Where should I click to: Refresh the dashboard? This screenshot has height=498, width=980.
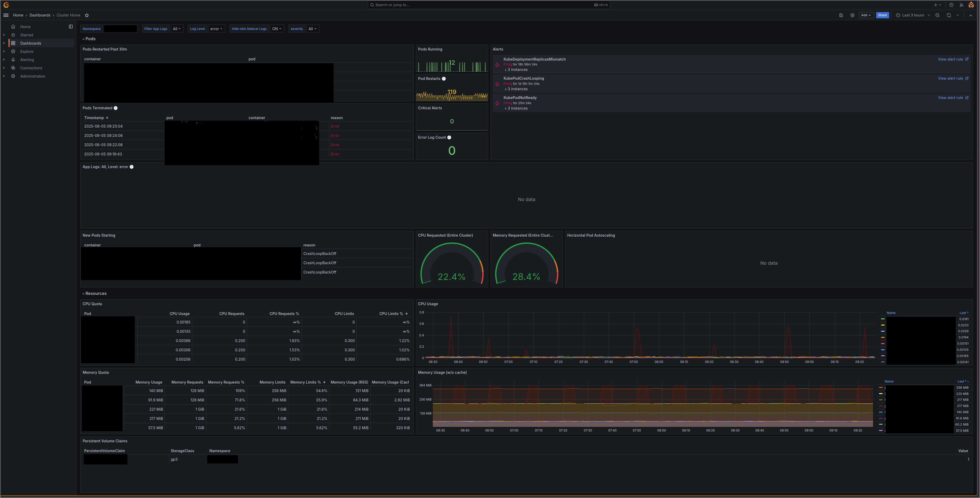click(949, 15)
